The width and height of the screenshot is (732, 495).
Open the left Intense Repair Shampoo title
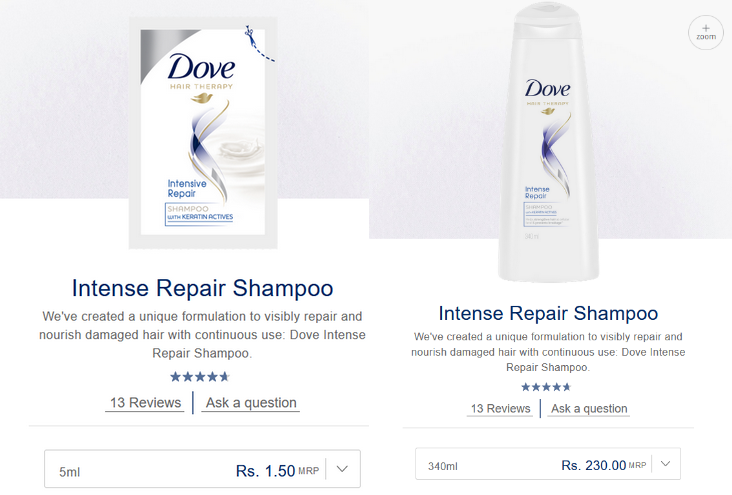point(202,288)
